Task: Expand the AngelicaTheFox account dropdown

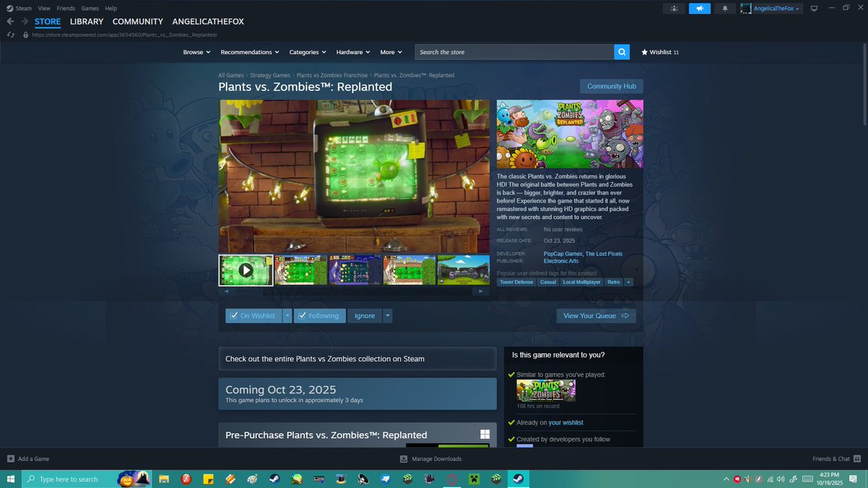Action: tap(772, 9)
